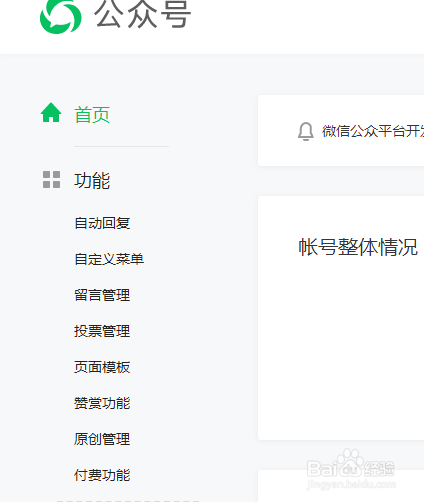Click the green home icon
This screenshot has height=502, width=424.
51,113
